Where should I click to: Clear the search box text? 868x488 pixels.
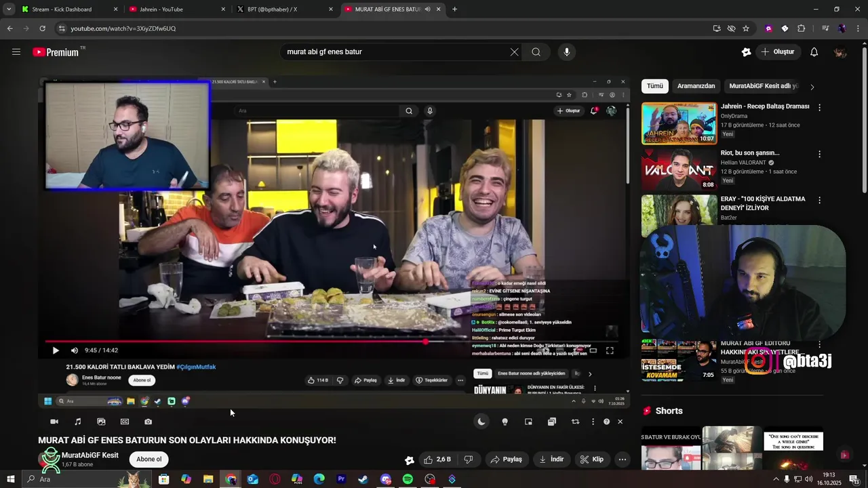point(514,52)
